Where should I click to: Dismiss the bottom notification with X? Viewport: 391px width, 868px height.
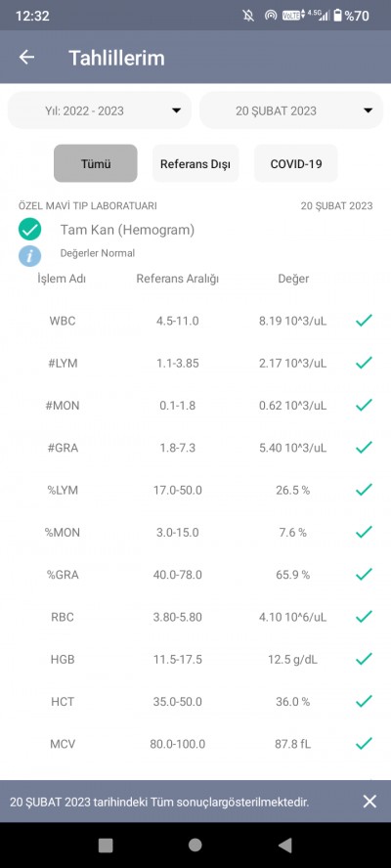click(x=369, y=801)
